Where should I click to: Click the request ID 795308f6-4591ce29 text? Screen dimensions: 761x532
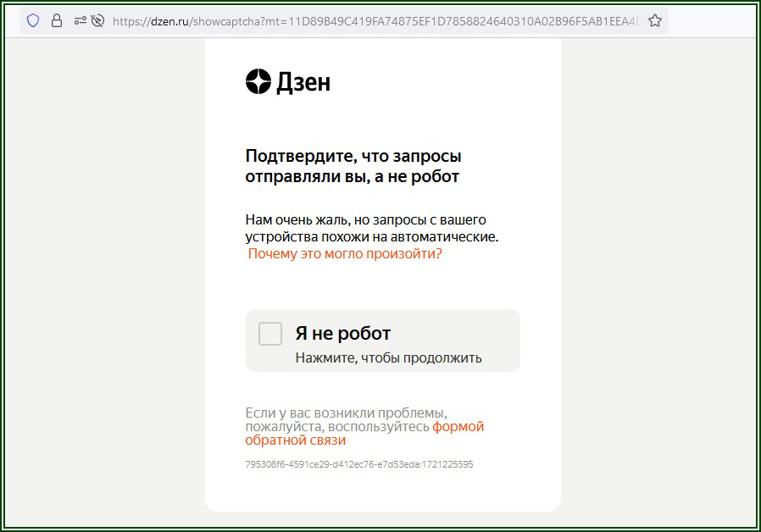point(359,464)
